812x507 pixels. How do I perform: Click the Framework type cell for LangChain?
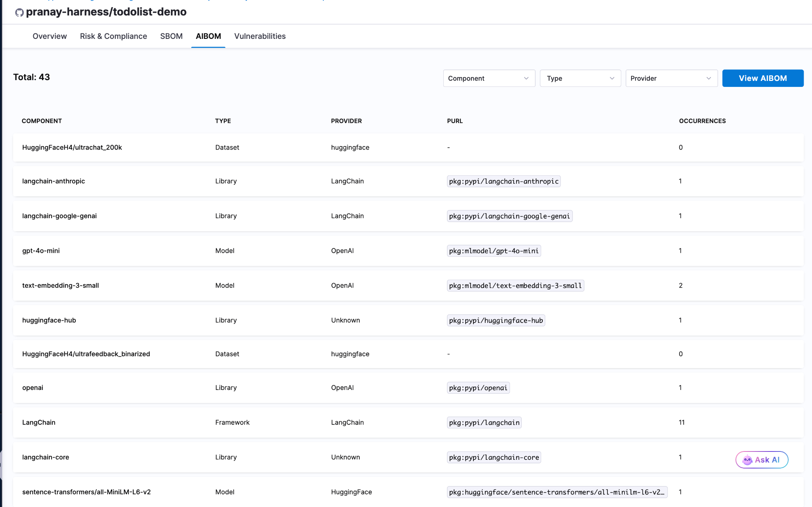pyautogui.click(x=232, y=422)
